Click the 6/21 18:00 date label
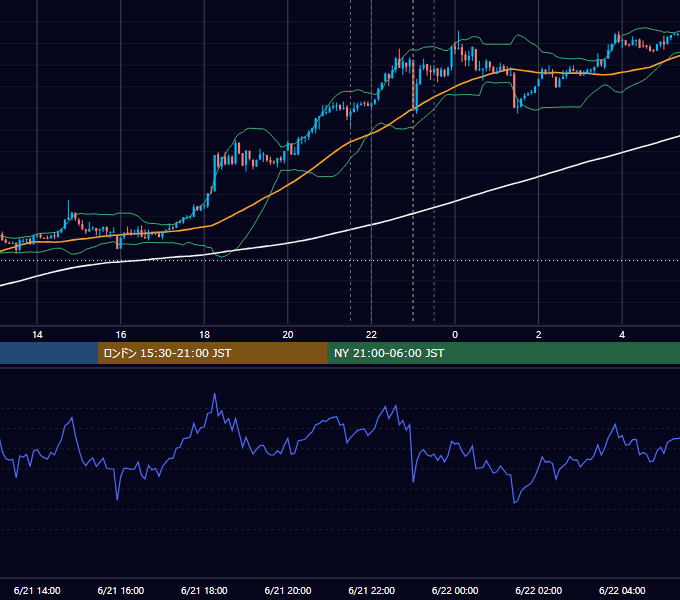Viewport: 680px width, 600px height. [x=204, y=590]
